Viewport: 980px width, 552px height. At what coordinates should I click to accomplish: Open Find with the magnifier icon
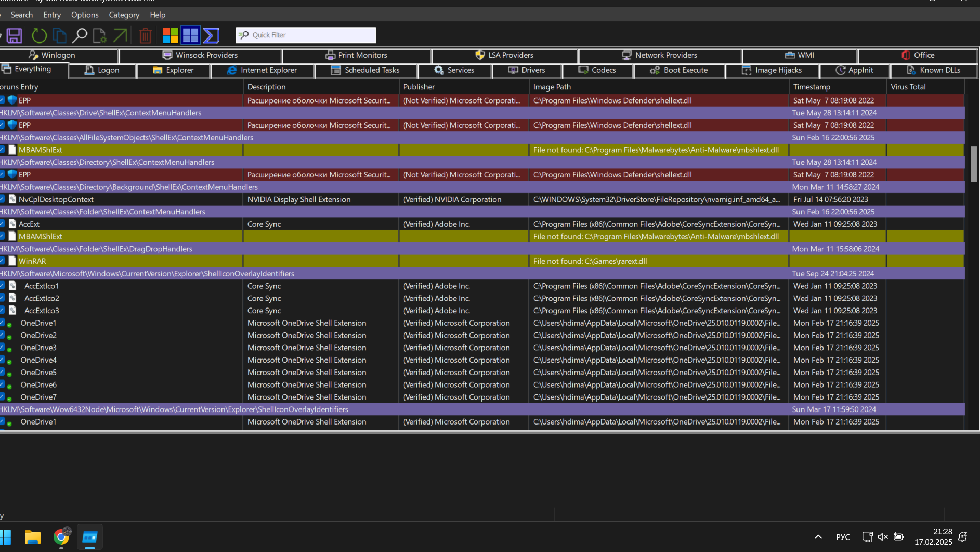[x=79, y=35]
